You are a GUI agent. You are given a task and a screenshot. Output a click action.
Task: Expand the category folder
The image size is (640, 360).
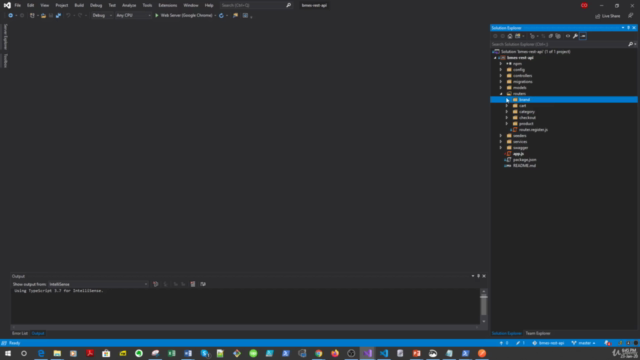(507, 111)
